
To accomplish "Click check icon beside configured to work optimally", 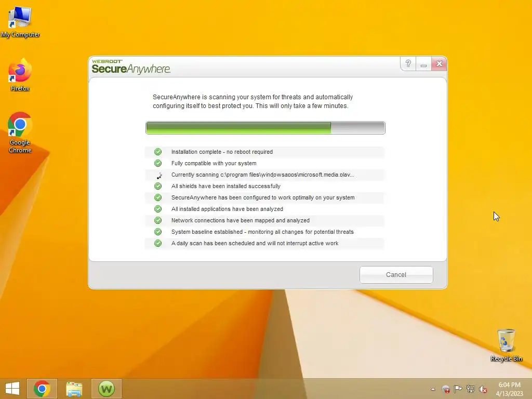I will [x=158, y=197].
